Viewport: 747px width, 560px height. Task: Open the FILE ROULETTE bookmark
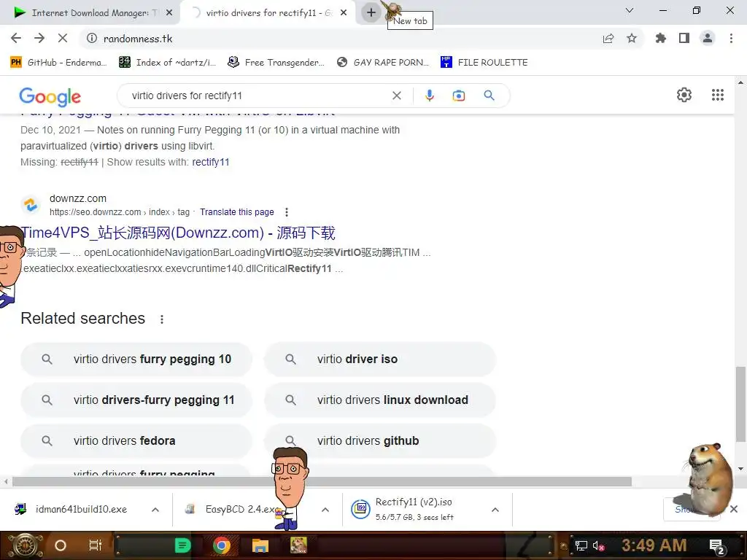[x=484, y=63]
